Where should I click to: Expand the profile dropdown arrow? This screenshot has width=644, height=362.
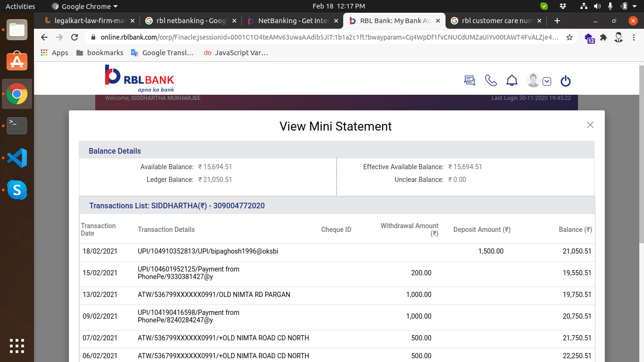pos(547,81)
